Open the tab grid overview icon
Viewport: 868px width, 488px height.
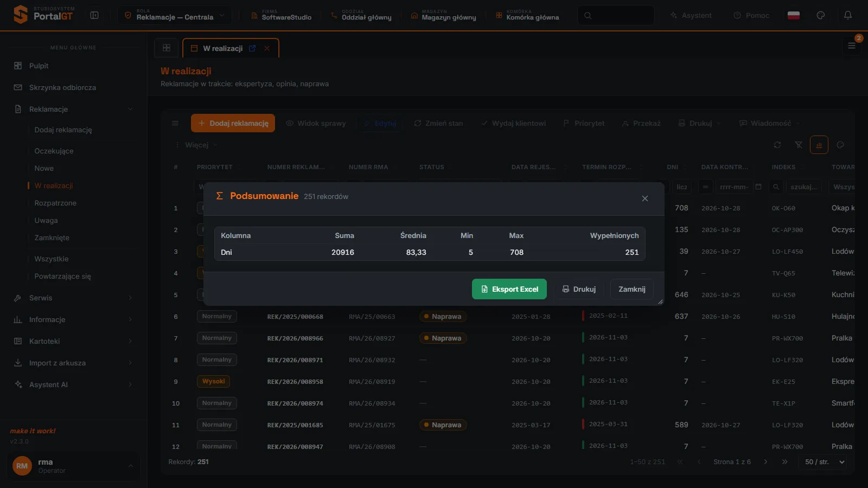(x=167, y=48)
